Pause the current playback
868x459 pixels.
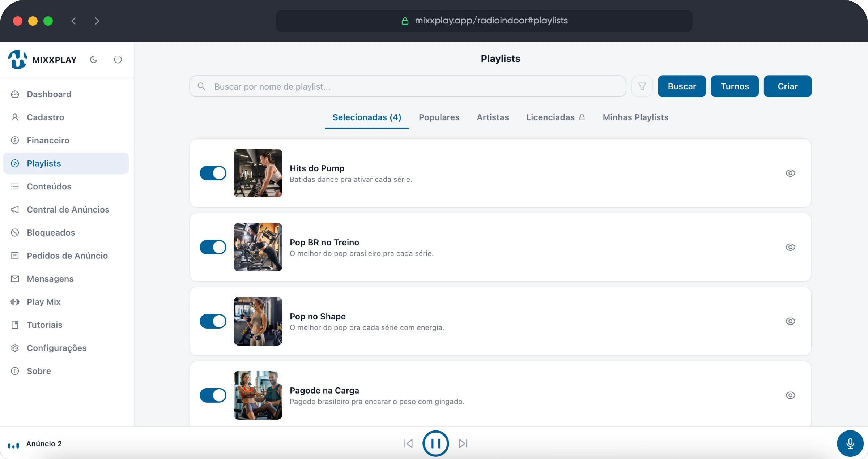[435, 443]
